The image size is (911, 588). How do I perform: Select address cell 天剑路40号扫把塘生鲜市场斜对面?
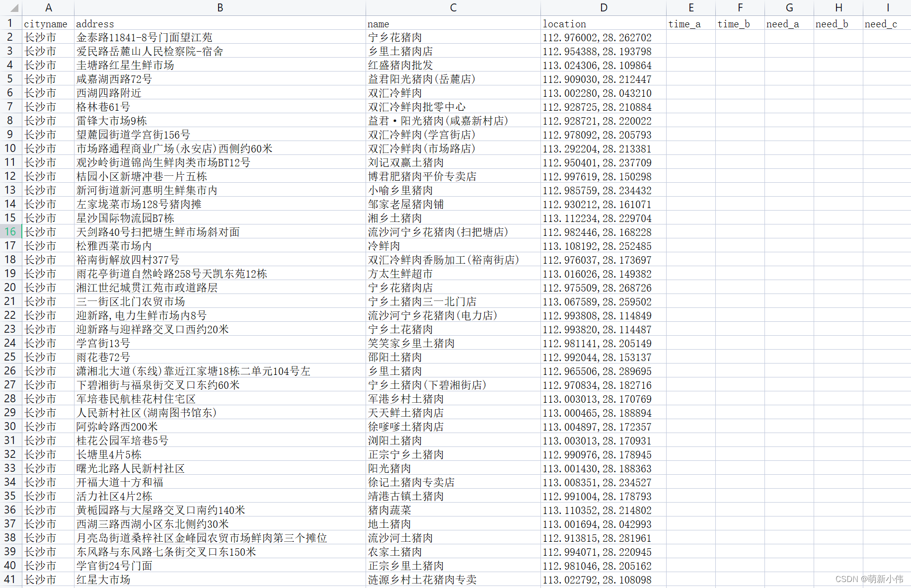pos(220,232)
